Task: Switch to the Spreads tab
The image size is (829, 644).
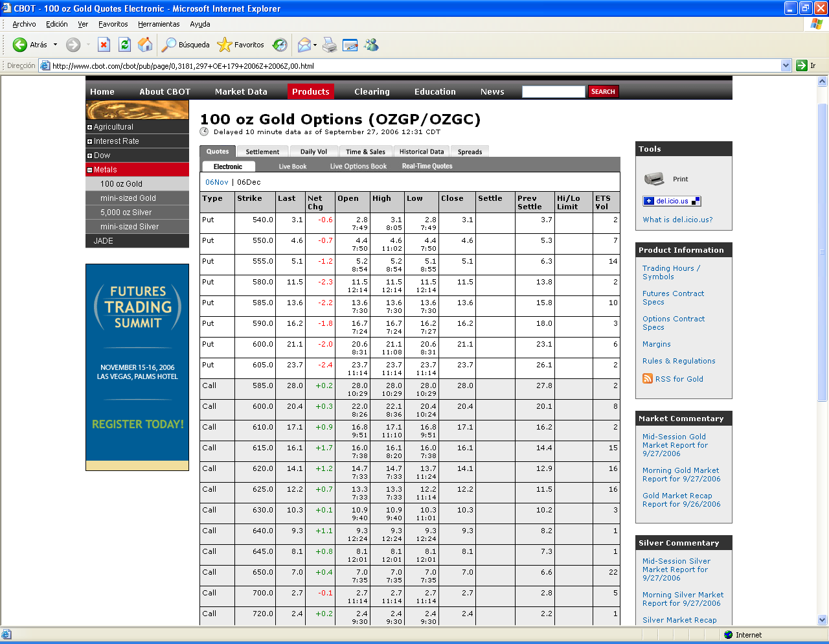Action: 470,152
